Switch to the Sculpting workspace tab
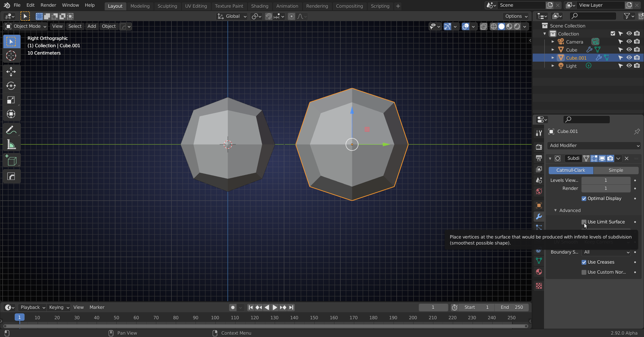This screenshot has width=644, height=337. 167,6
